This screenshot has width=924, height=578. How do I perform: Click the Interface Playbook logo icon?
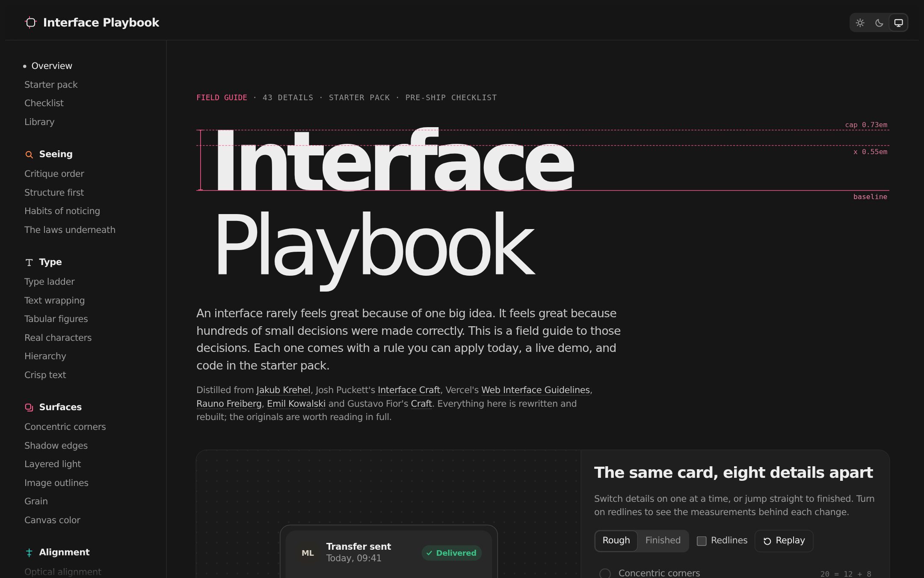click(x=31, y=22)
